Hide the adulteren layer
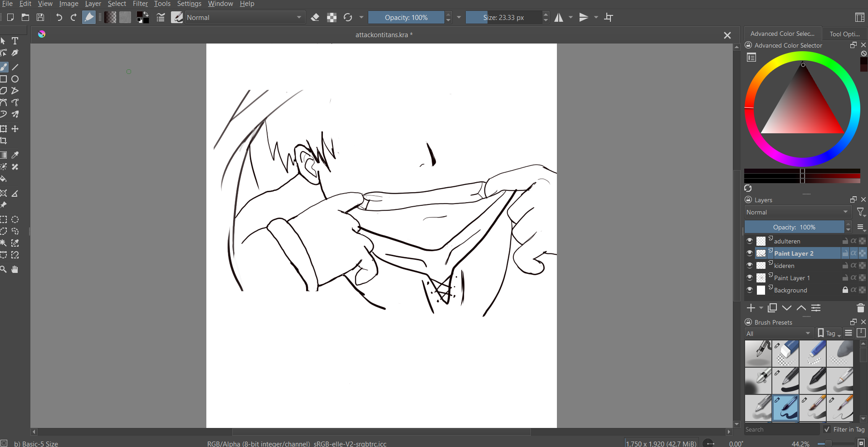This screenshot has height=447, width=868. [x=750, y=241]
